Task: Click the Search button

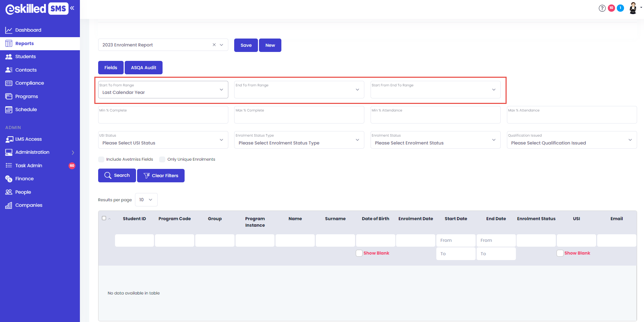Action: 117,175
